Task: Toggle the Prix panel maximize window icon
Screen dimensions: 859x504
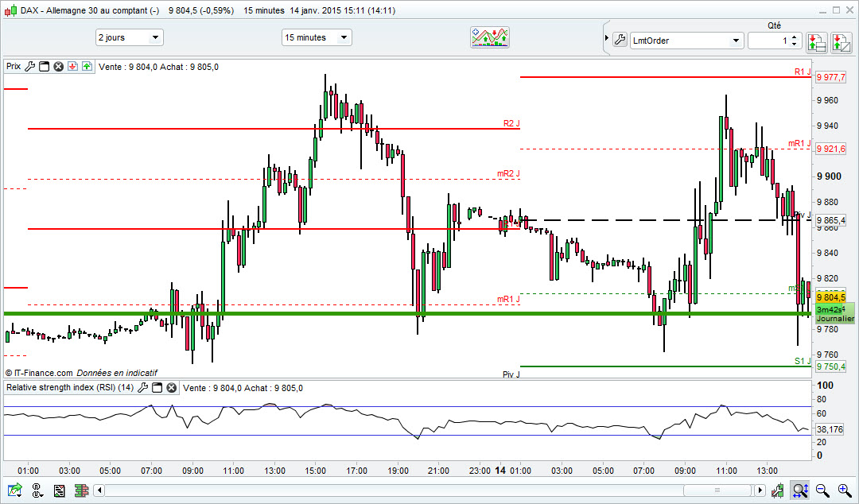Action: [x=45, y=66]
